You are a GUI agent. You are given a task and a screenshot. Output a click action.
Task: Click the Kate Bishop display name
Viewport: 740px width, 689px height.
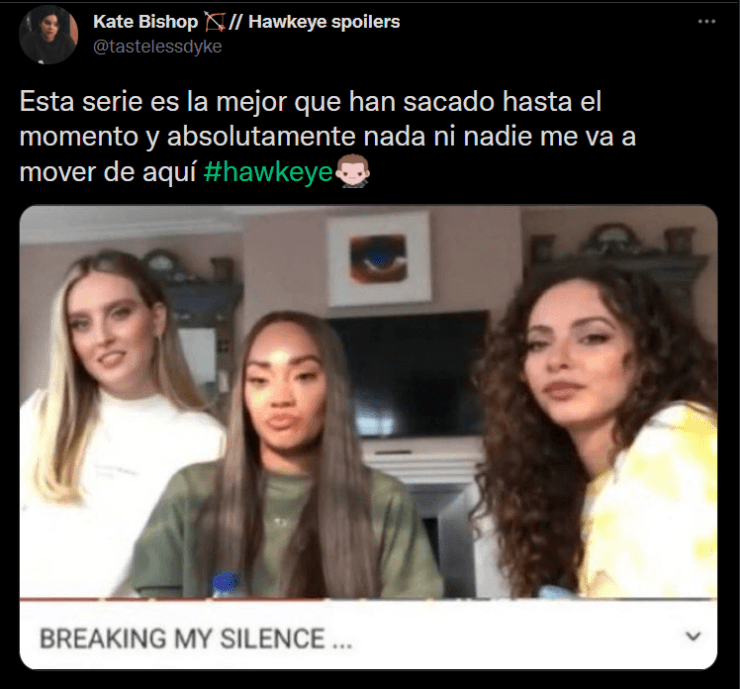145,22
